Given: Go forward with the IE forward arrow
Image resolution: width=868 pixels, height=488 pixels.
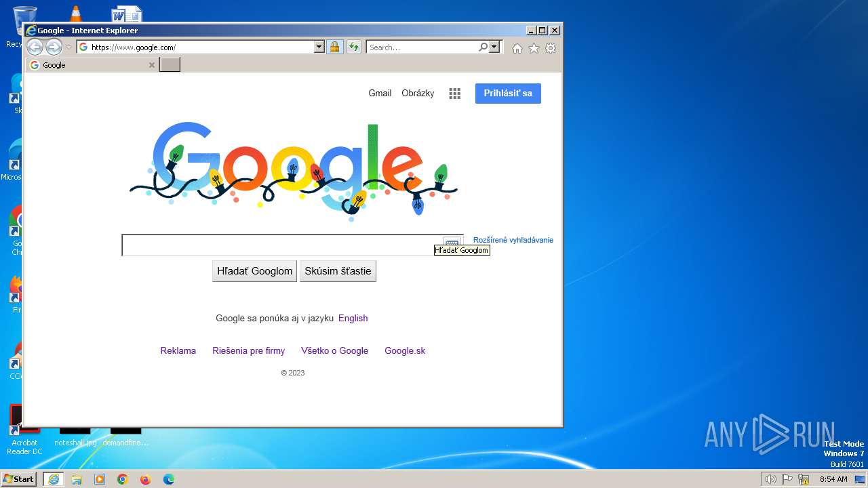Looking at the screenshot, I should (54, 47).
